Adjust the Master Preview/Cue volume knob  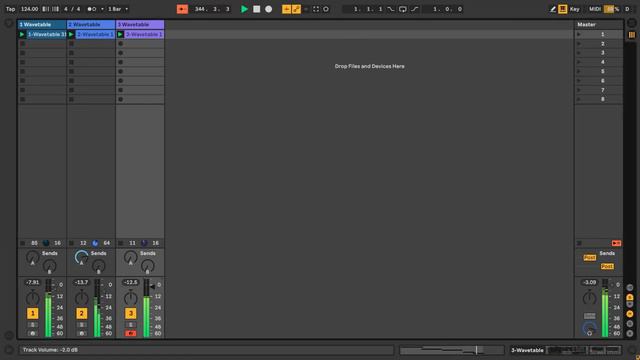coord(589,329)
